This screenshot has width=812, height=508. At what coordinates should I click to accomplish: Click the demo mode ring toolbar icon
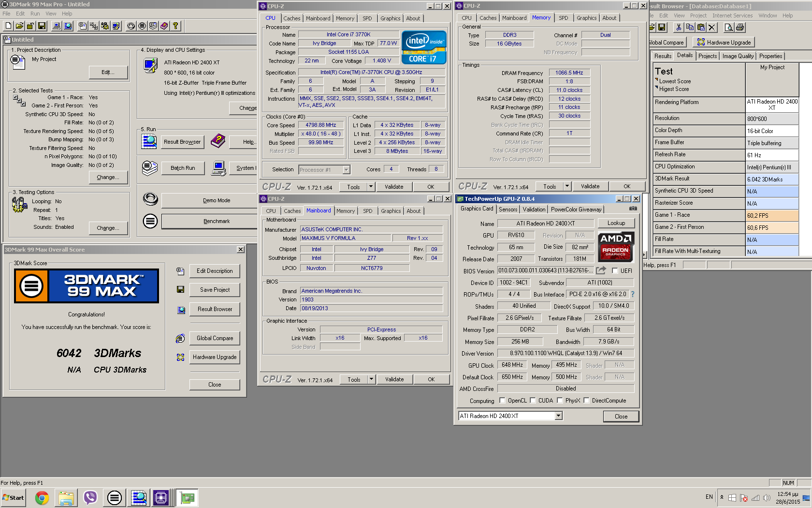click(131, 26)
